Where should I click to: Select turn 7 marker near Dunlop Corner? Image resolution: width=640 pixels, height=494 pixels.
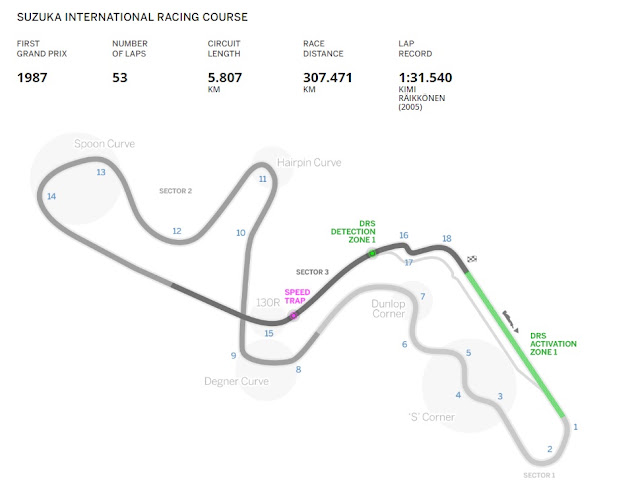(423, 296)
